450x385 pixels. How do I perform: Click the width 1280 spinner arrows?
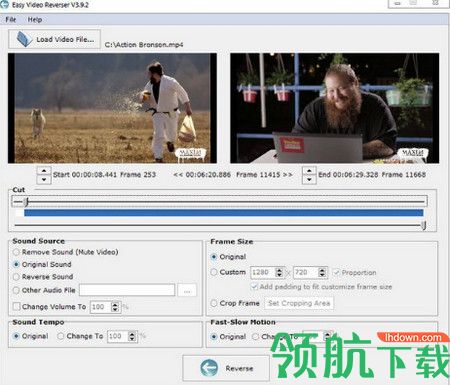point(279,272)
